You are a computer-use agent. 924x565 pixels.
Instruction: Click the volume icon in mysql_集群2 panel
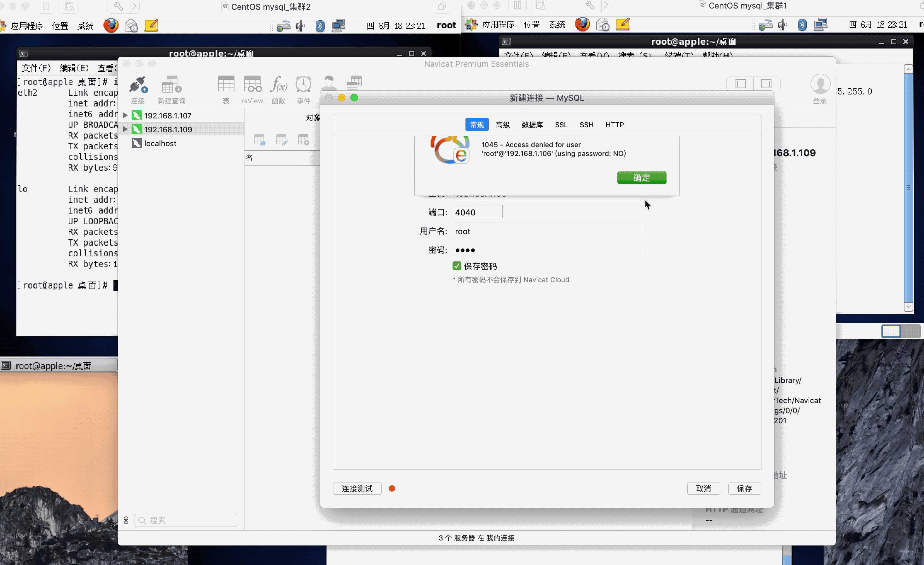(x=300, y=26)
